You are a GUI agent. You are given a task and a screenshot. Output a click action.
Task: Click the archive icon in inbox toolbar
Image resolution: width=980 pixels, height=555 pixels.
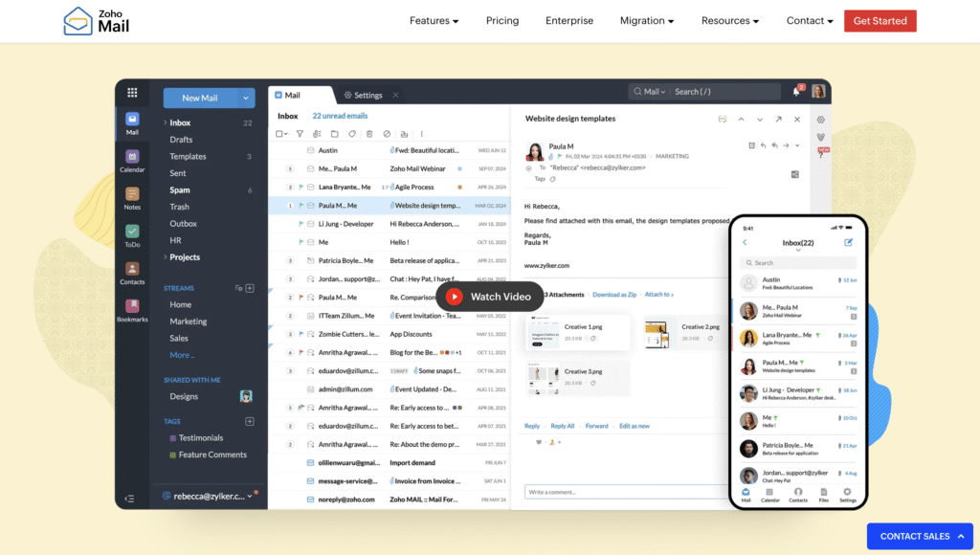[x=405, y=134]
